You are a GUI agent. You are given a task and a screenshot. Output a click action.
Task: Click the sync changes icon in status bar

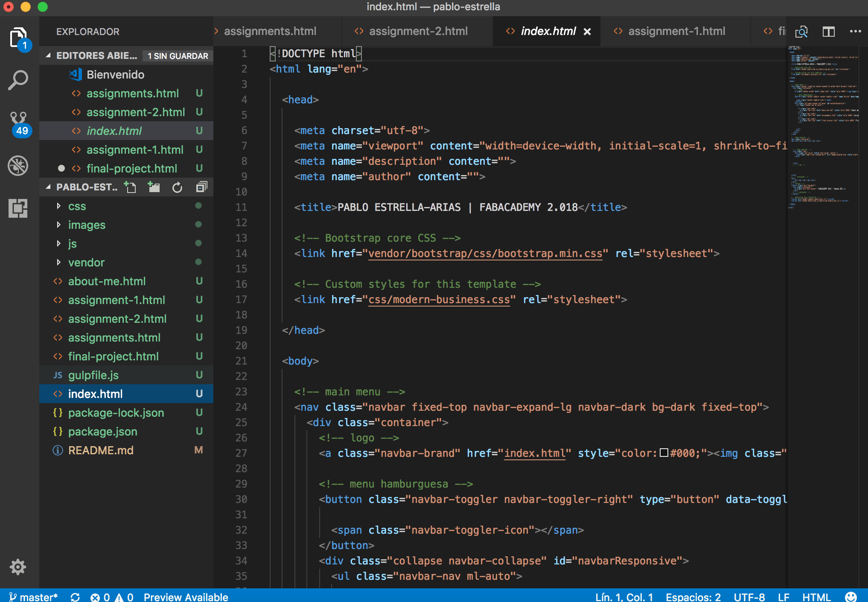75,596
